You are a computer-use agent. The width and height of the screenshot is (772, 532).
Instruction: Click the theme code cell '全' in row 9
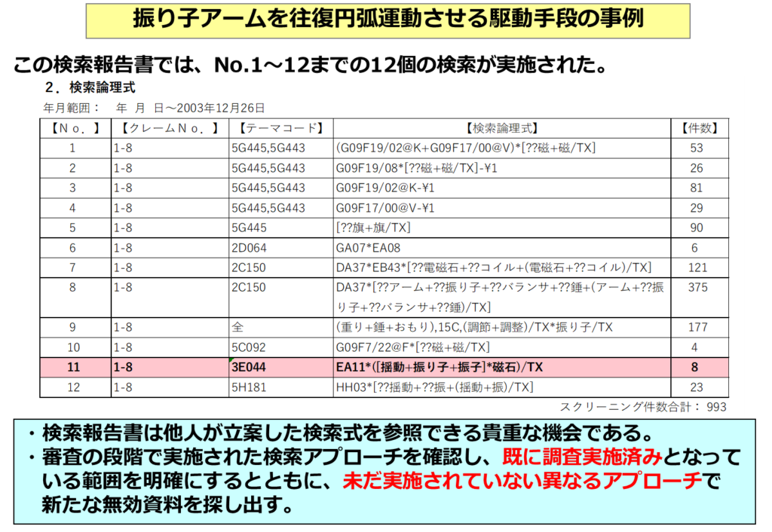point(237,327)
